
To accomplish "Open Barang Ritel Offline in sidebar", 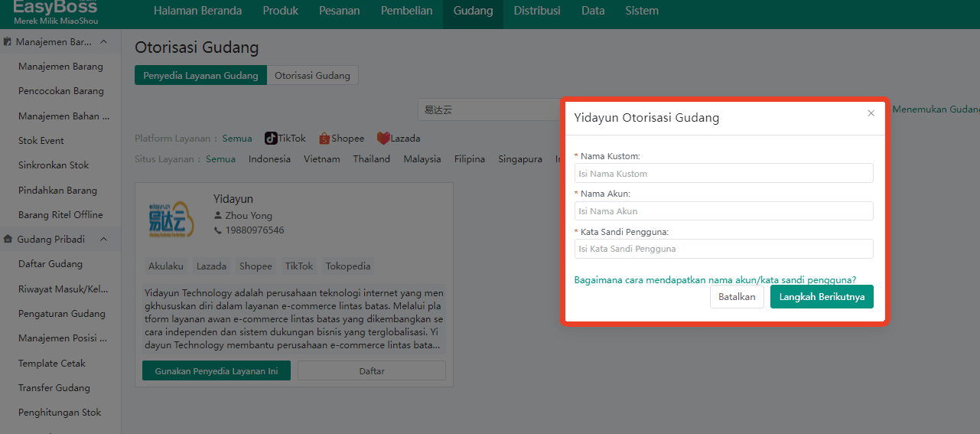I will click(x=60, y=215).
